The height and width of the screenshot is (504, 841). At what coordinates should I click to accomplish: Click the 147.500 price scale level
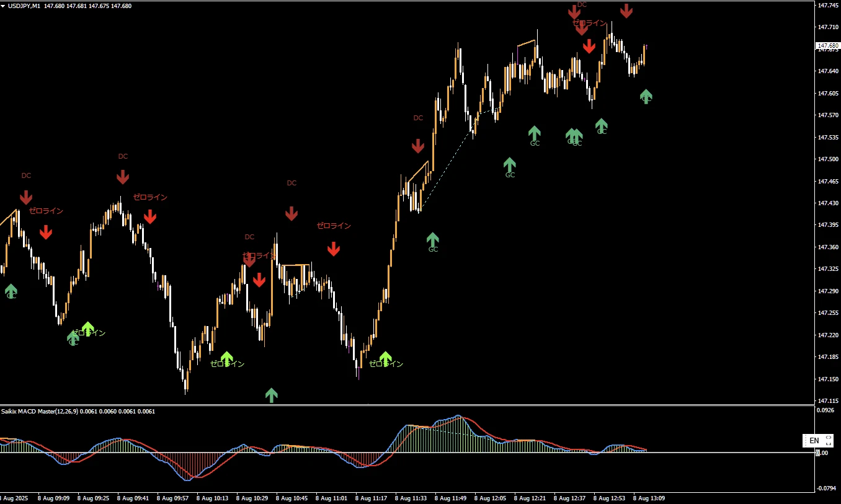tap(827, 159)
